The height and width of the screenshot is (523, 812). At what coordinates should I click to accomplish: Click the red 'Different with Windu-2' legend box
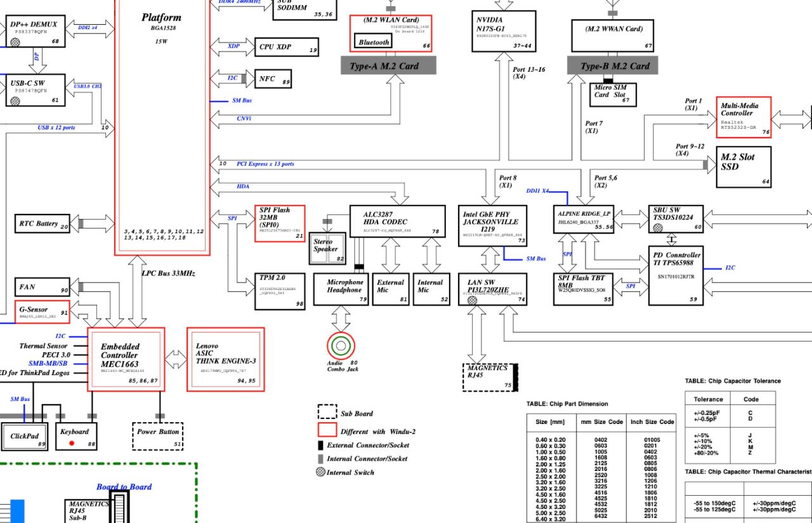[x=327, y=430]
